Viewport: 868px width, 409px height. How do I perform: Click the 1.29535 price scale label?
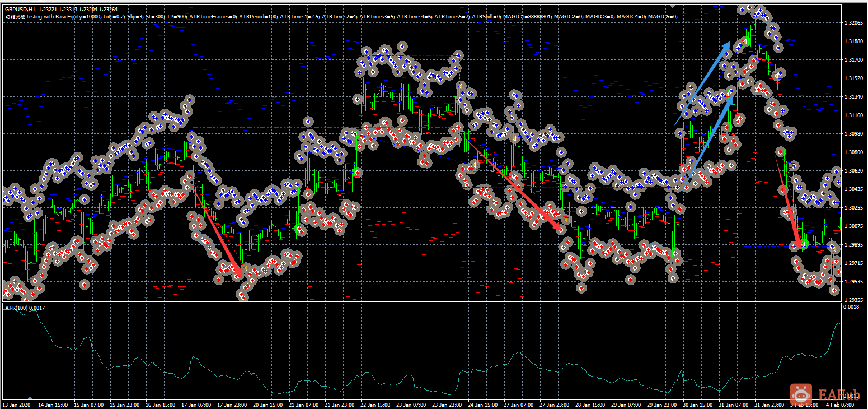(853, 282)
